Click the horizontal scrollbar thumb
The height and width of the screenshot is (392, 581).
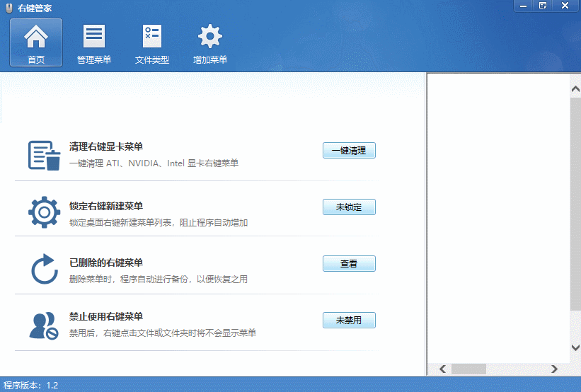(x=468, y=369)
